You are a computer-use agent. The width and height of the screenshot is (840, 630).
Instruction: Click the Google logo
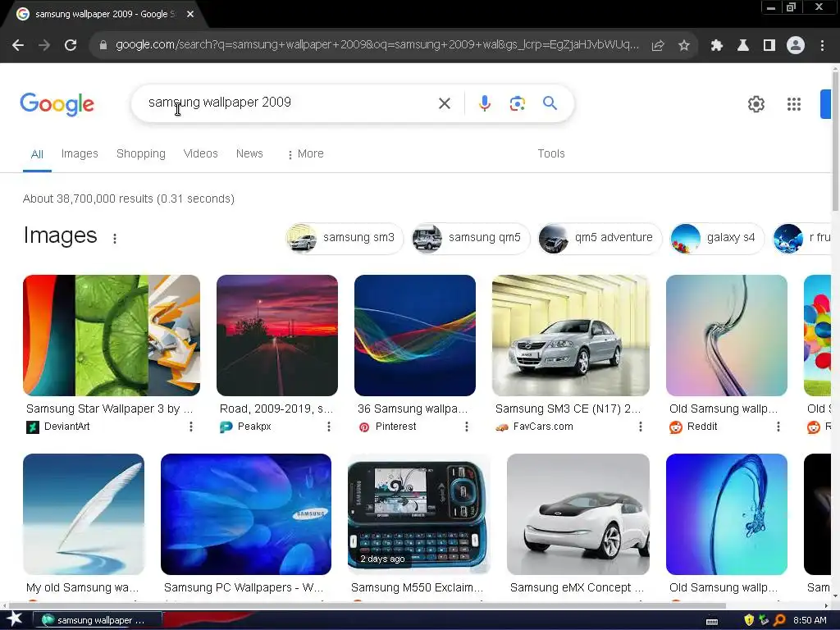[57, 104]
